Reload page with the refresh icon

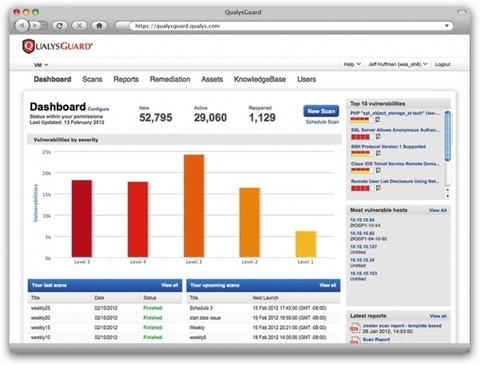coord(60,25)
